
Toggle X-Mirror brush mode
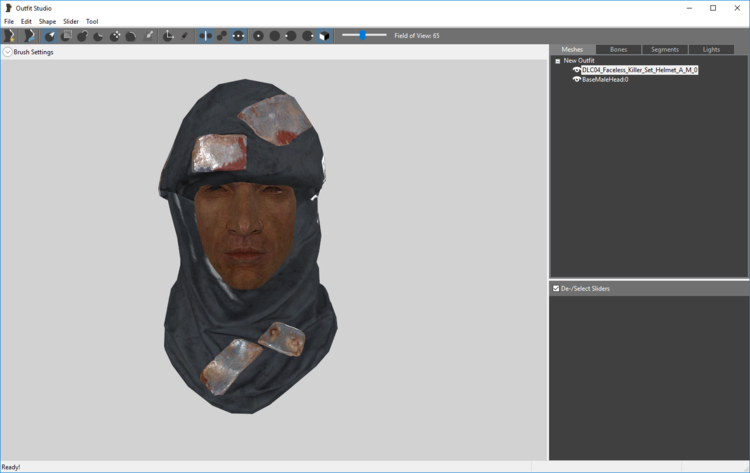[x=205, y=35]
